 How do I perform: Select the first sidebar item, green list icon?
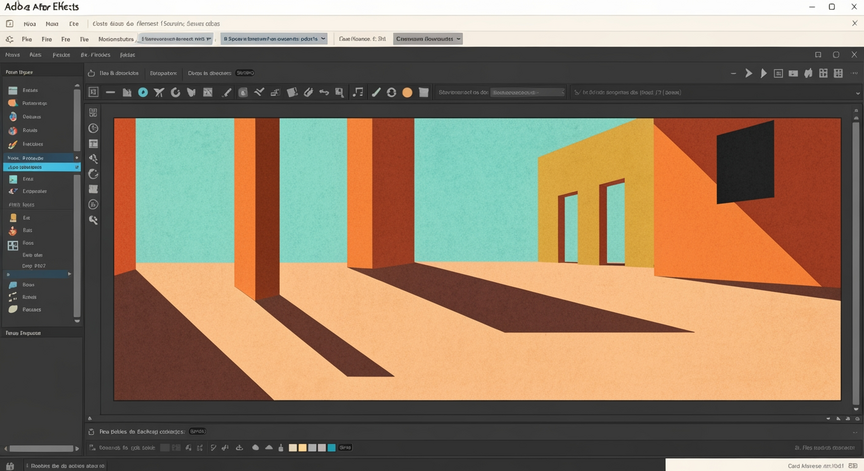click(x=23, y=90)
